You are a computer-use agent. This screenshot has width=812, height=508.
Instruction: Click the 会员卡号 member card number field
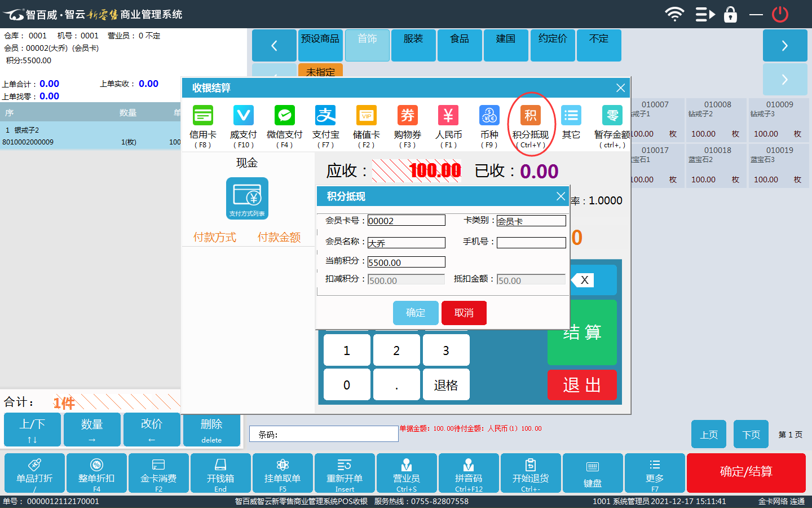click(406, 221)
